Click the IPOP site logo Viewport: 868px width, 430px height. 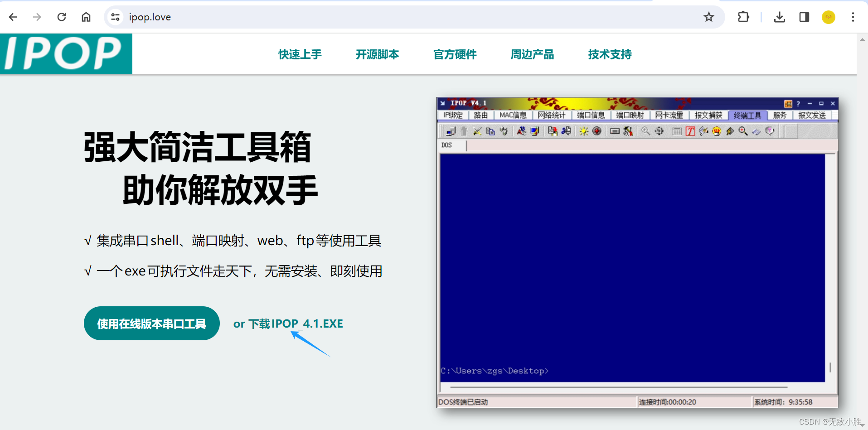[x=66, y=53]
